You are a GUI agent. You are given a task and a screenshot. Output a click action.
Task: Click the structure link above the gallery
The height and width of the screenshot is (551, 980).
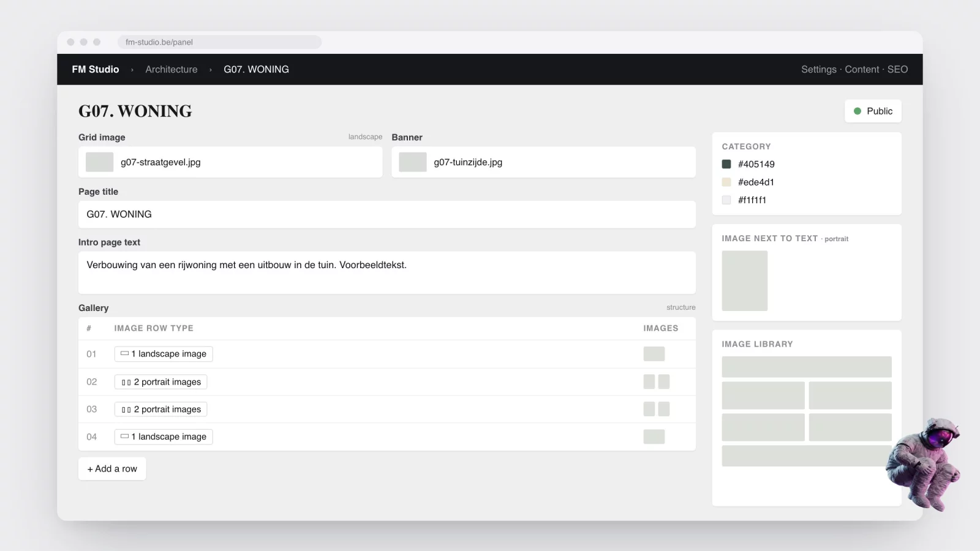pyautogui.click(x=681, y=307)
